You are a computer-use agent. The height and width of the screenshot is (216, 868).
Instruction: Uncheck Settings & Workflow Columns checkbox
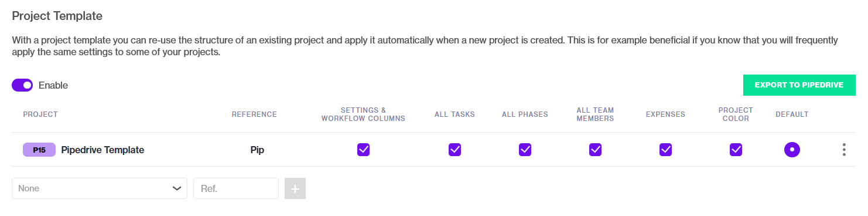point(364,150)
